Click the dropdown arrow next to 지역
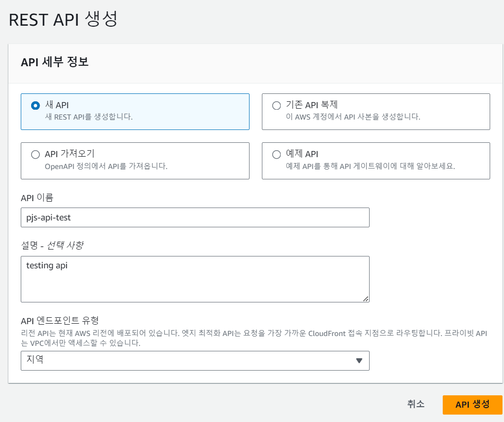 pyautogui.click(x=359, y=361)
